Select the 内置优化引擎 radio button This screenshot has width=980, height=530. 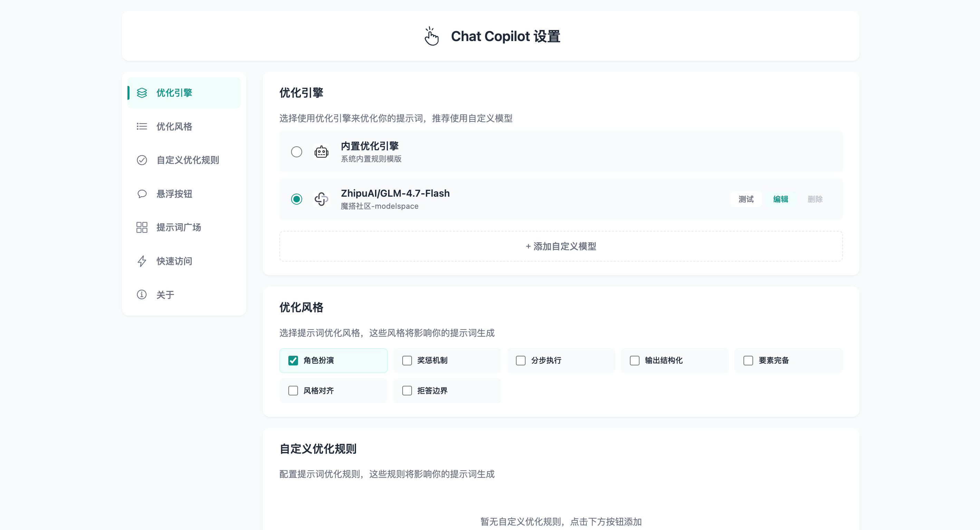(x=296, y=151)
